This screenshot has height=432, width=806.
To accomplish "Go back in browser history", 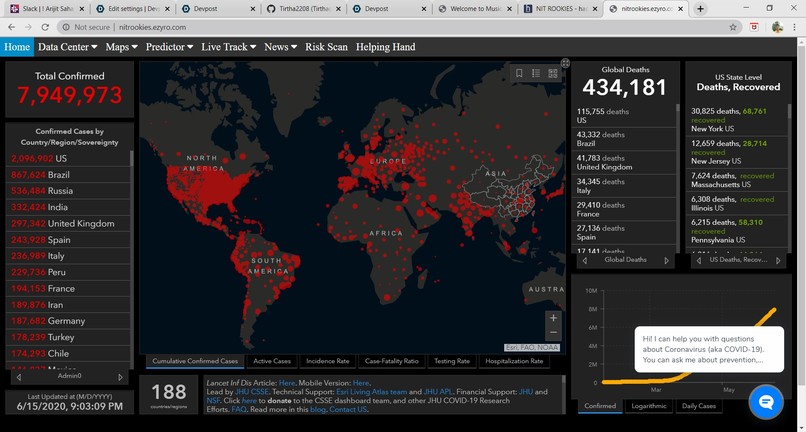I will click(11, 27).
